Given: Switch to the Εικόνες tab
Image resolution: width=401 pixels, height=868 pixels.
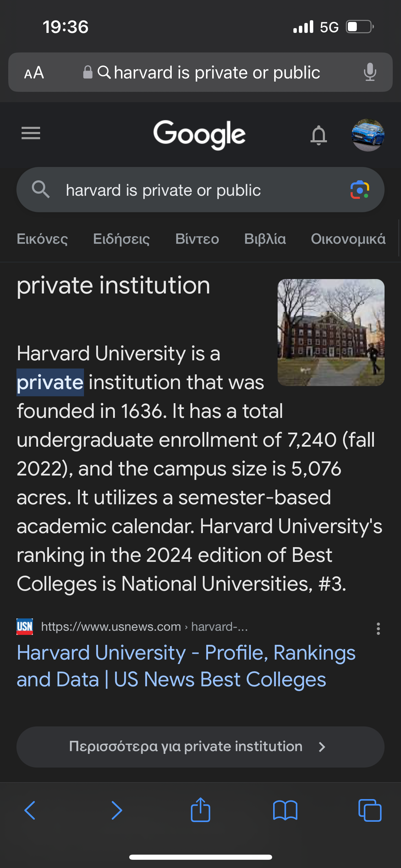Looking at the screenshot, I should (42, 239).
